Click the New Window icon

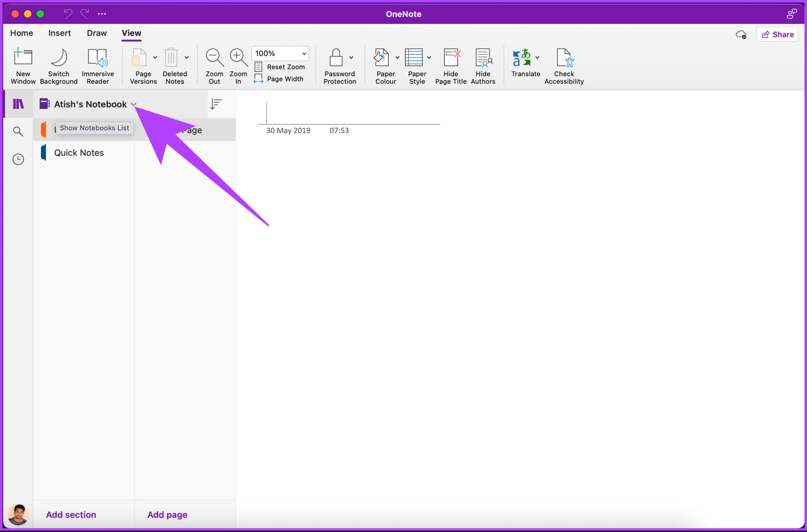pyautogui.click(x=23, y=65)
